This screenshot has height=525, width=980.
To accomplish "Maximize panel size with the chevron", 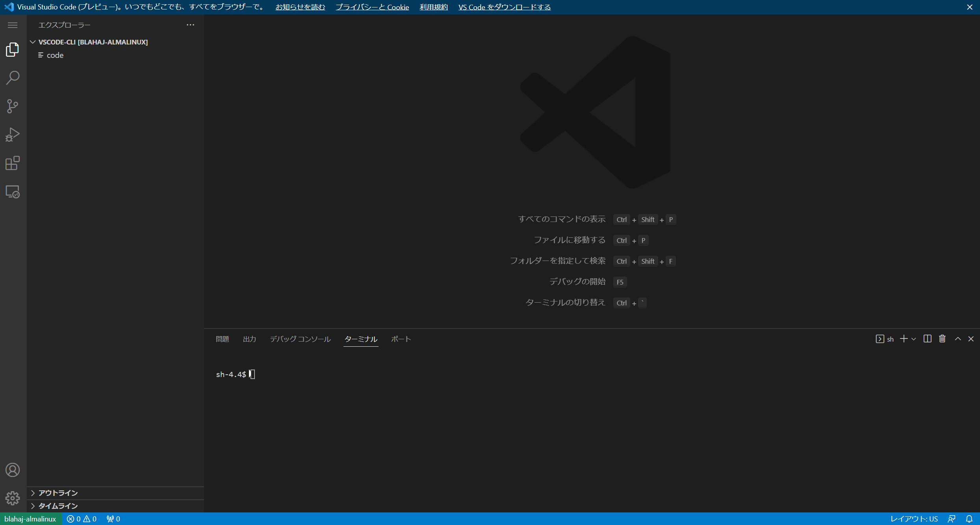I will 958,339.
